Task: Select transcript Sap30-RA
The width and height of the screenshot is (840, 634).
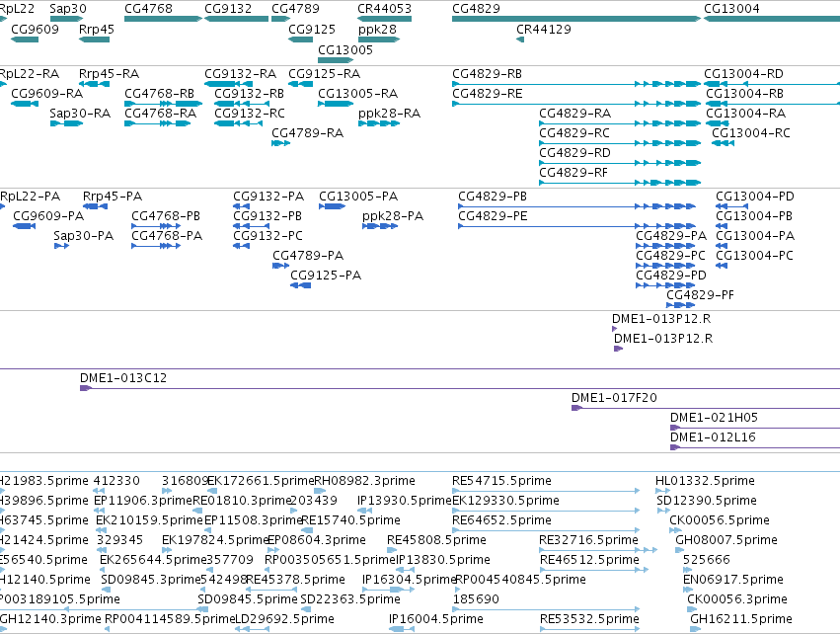Action: [x=66, y=123]
